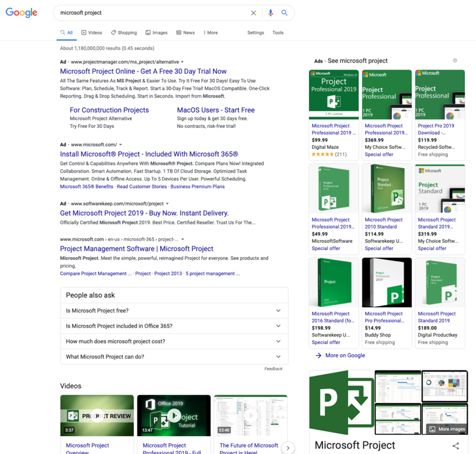Switch to the Videos tab
The image size is (476, 454).
point(92,33)
